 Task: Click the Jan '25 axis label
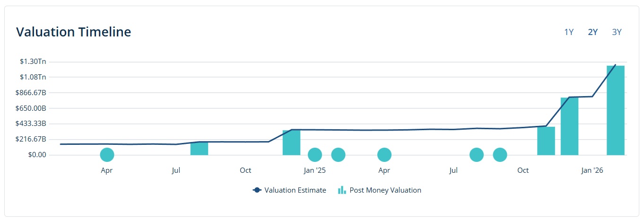[x=315, y=170]
